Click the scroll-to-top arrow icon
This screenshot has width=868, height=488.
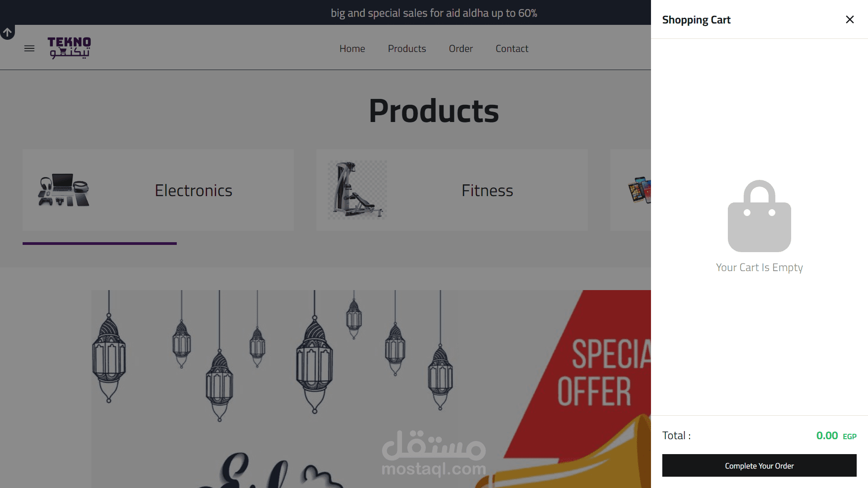[7, 33]
